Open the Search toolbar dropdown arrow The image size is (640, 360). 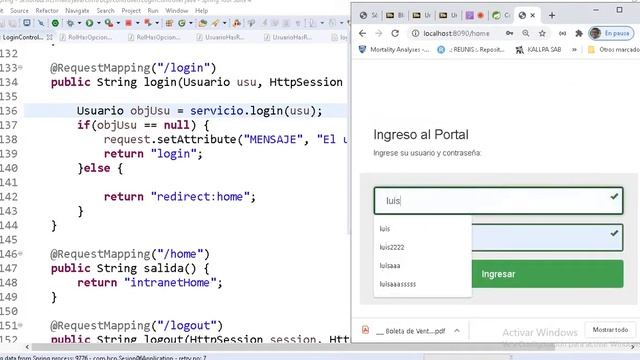[224, 23]
